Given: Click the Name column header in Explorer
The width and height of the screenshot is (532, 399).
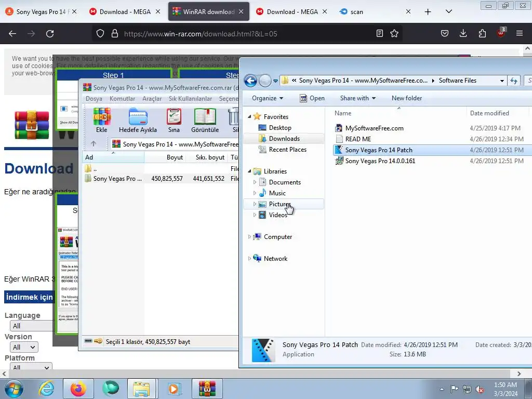Looking at the screenshot, I should point(343,113).
